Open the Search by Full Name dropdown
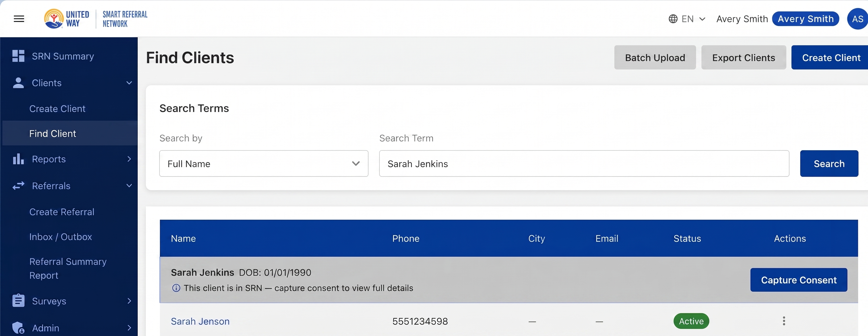 (264, 164)
